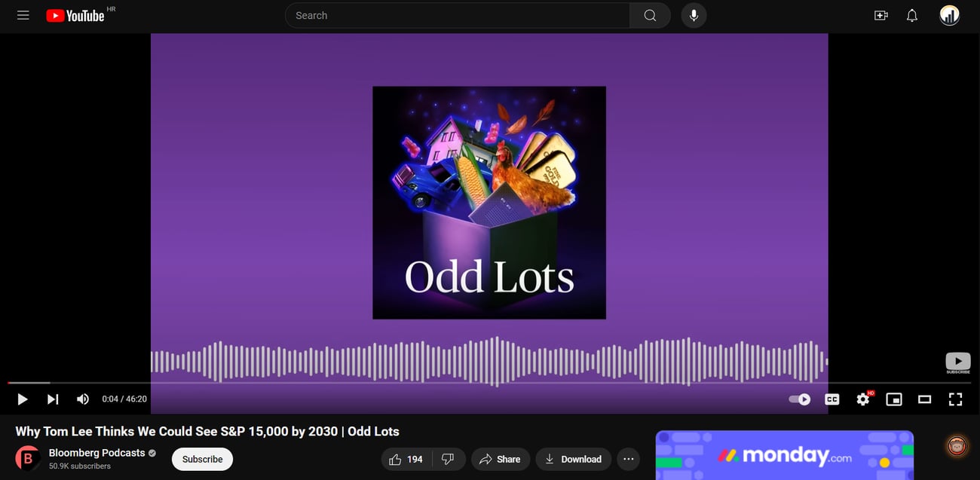This screenshot has height=480, width=980.
Task: Like the video with 194 likes
Action: (x=405, y=459)
